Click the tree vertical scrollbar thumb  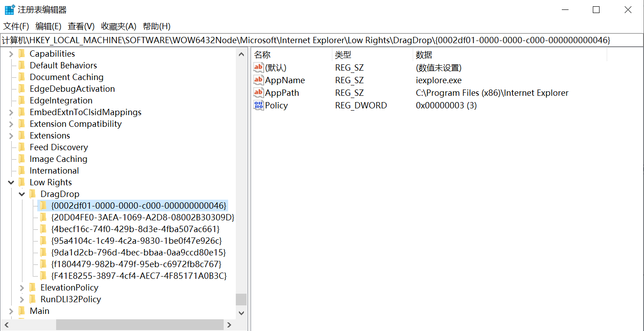click(241, 300)
